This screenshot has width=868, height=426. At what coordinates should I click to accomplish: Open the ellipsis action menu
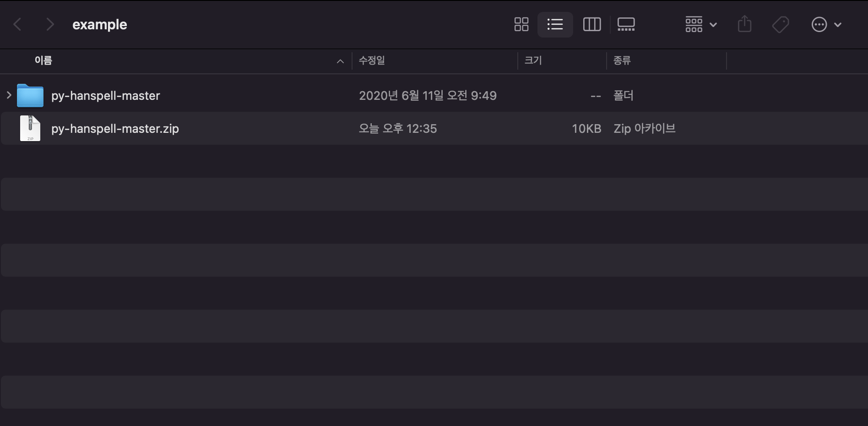[826, 24]
